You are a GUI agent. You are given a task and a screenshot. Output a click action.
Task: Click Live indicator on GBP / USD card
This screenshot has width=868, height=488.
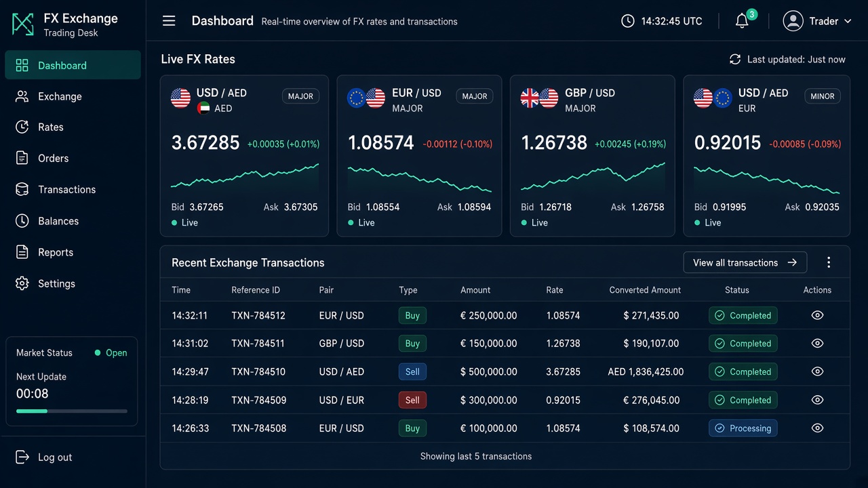click(534, 222)
